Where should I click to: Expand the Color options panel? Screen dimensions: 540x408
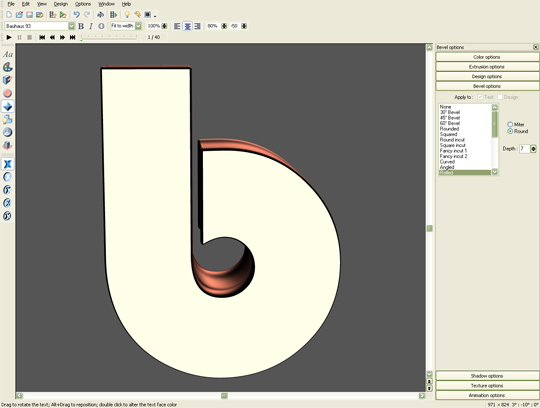point(487,57)
